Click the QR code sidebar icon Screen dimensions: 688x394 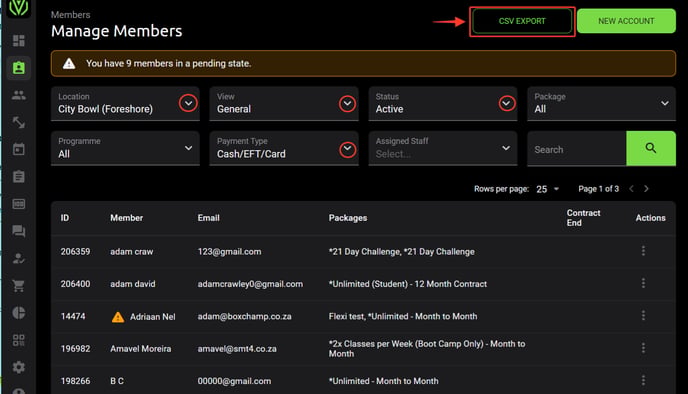pos(18,340)
